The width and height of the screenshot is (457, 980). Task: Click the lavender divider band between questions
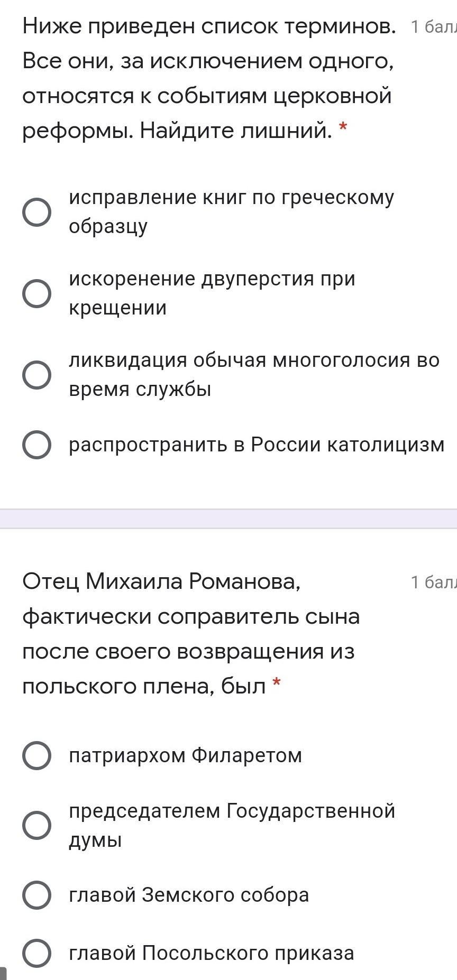click(229, 519)
